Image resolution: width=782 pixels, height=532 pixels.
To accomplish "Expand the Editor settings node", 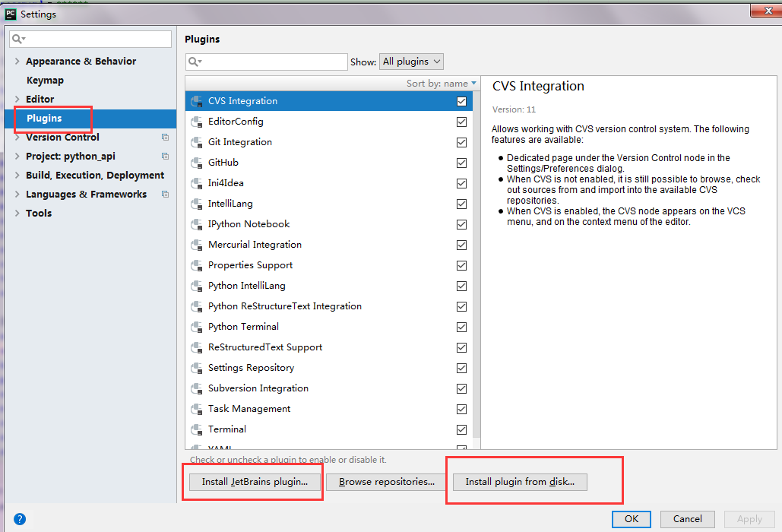I will pos(17,99).
